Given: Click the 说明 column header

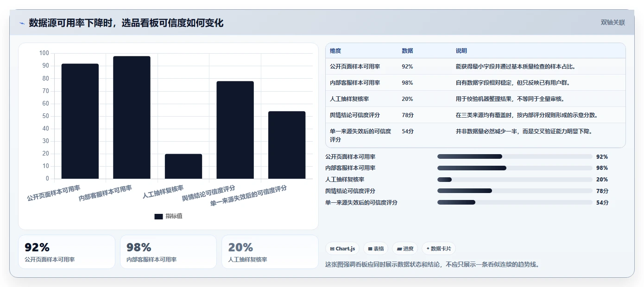Looking at the screenshot, I should [461, 51].
